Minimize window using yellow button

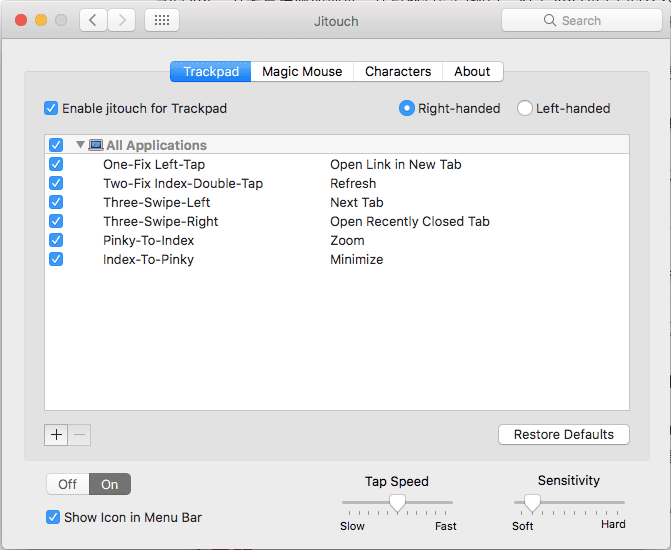click(x=41, y=20)
